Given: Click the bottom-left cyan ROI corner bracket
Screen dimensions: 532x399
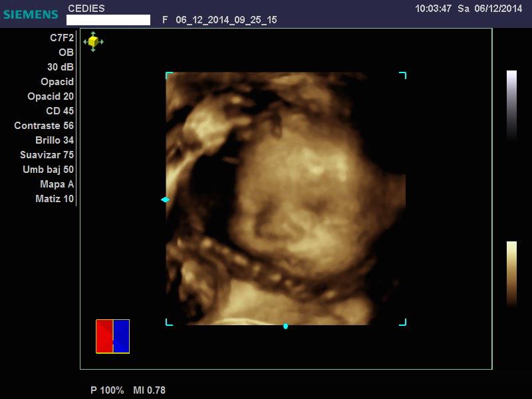Looking at the screenshot, I should coord(169,322).
